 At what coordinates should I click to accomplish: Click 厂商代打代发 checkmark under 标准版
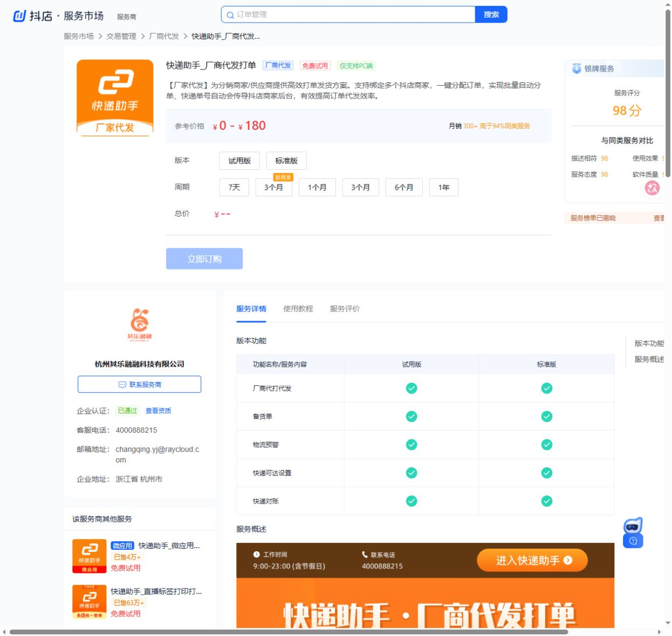coord(547,389)
